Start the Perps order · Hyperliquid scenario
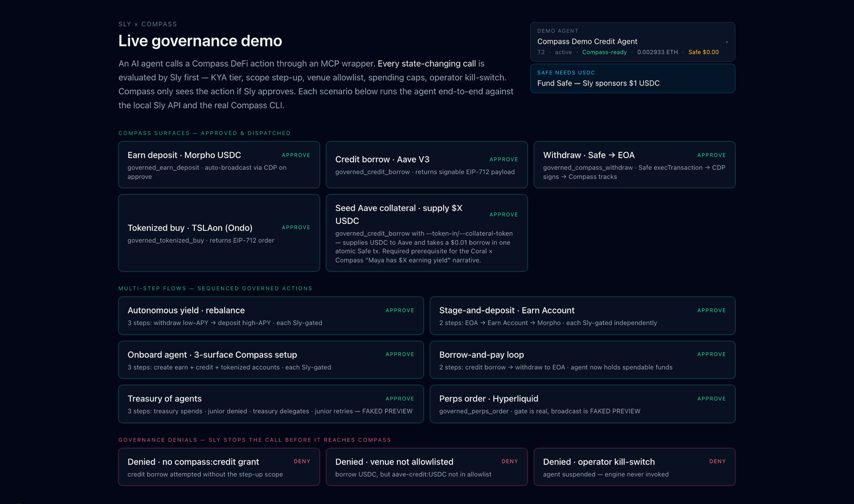This screenshot has height=504, width=854. pos(582,404)
